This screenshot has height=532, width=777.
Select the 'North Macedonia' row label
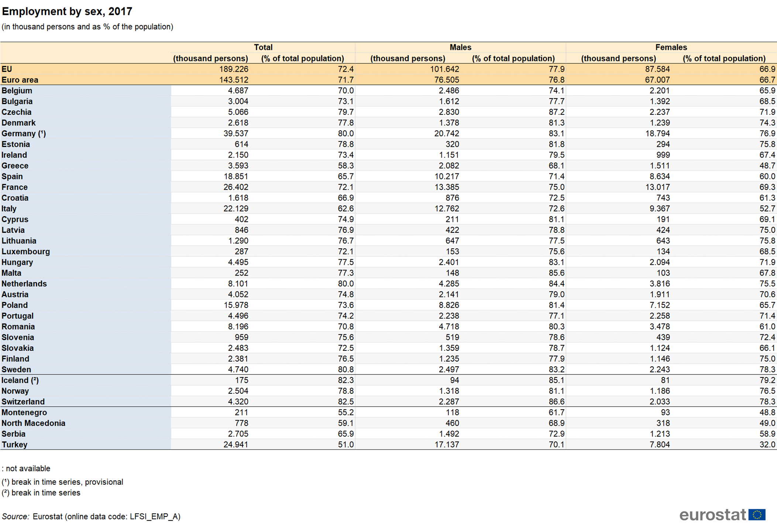(34, 423)
